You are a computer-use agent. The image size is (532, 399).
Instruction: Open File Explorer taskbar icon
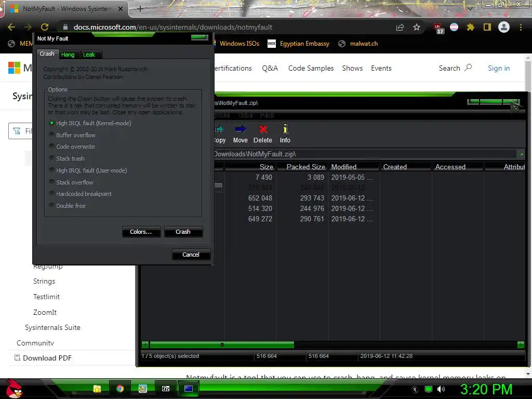click(97, 389)
